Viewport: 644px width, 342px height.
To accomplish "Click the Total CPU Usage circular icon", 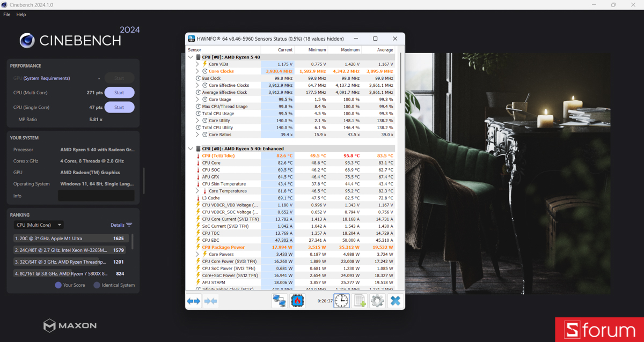I will pyautogui.click(x=198, y=114).
